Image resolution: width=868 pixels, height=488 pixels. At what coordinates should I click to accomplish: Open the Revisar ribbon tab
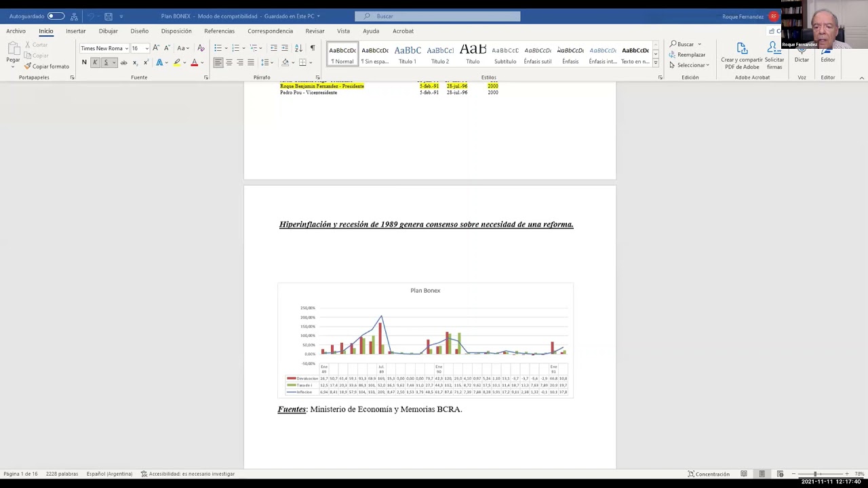[x=315, y=31]
